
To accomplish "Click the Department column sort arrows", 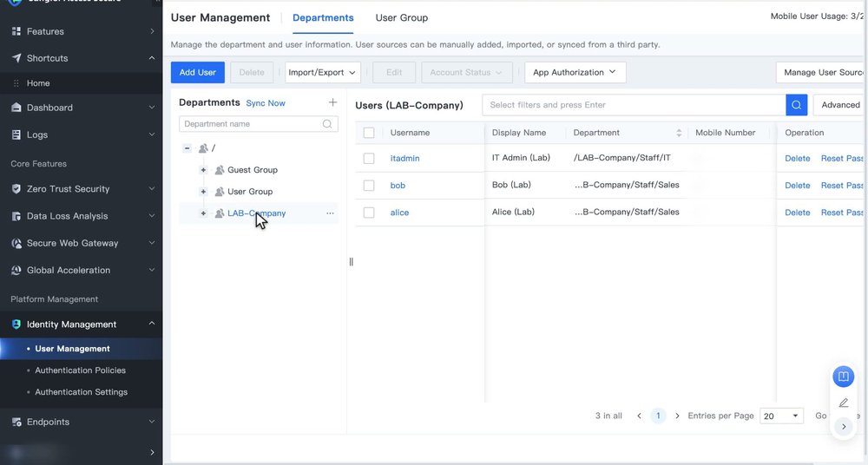I will pos(679,133).
